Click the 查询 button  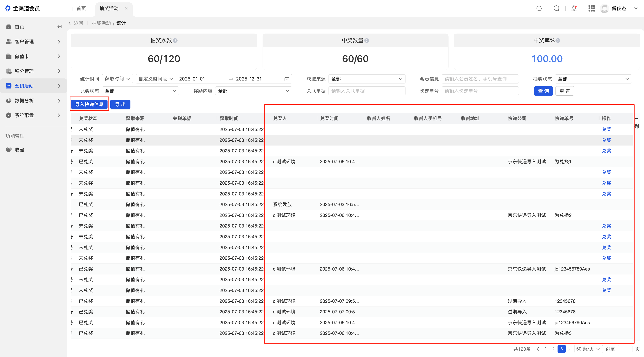point(544,91)
